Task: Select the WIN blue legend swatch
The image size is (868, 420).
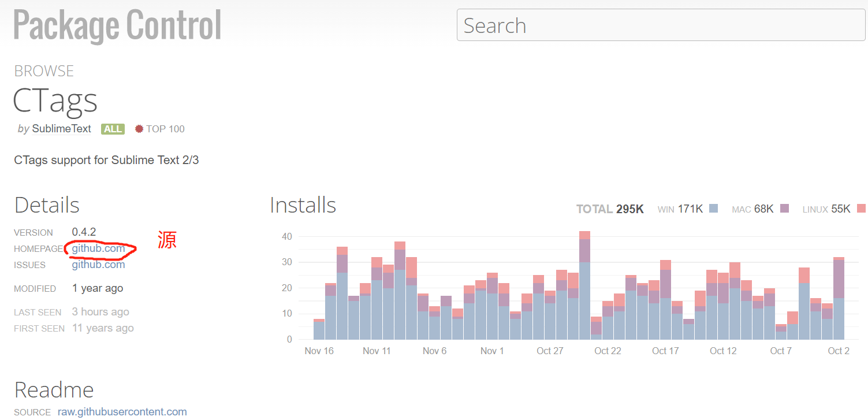Action: (x=713, y=209)
